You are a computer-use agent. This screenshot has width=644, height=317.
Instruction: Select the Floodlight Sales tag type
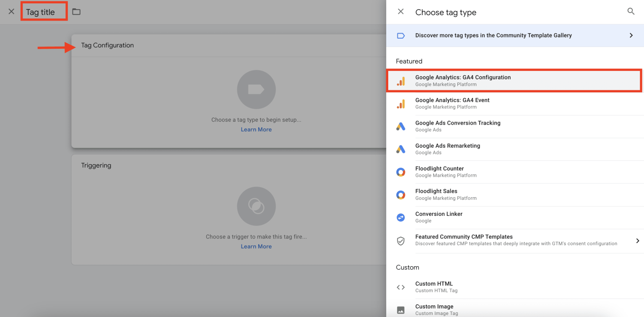click(x=515, y=195)
